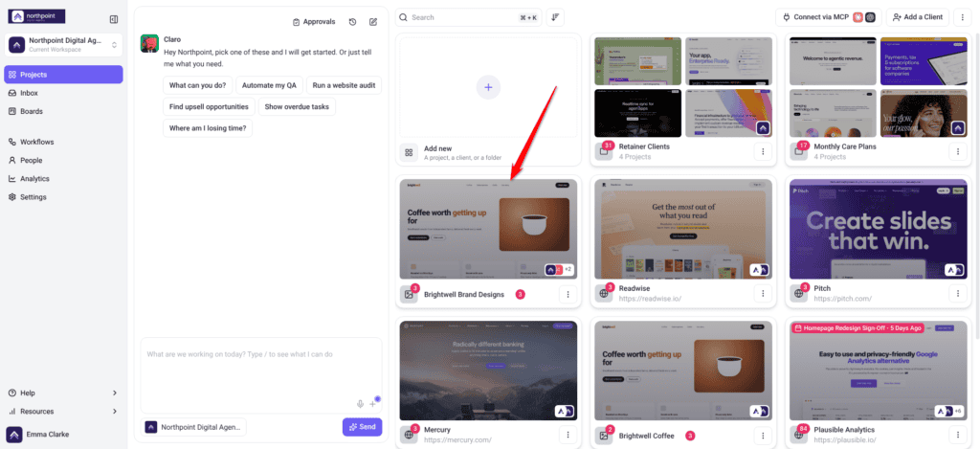The width and height of the screenshot is (980, 449).
Task: Open the Monthly Care Plans folder thumbnail
Action: pyautogui.click(x=879, y=87)
